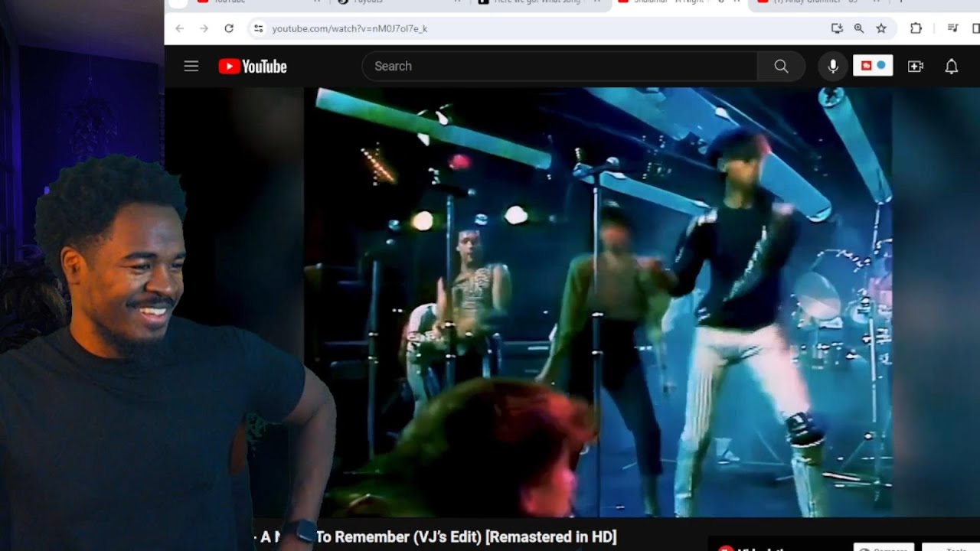Click the YouTube search magnifier button
The height and width of the screenshot is (551, 980).
pos(781,67)
